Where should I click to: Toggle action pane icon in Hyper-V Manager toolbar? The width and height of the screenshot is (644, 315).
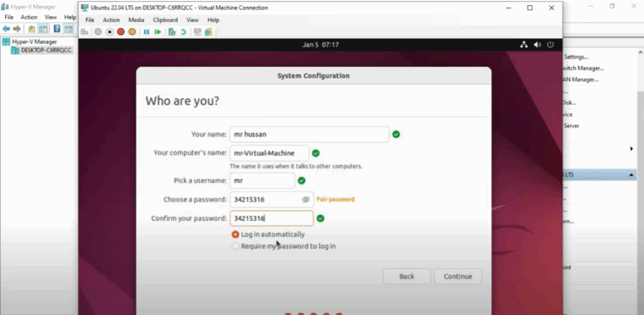click(69, 29)
